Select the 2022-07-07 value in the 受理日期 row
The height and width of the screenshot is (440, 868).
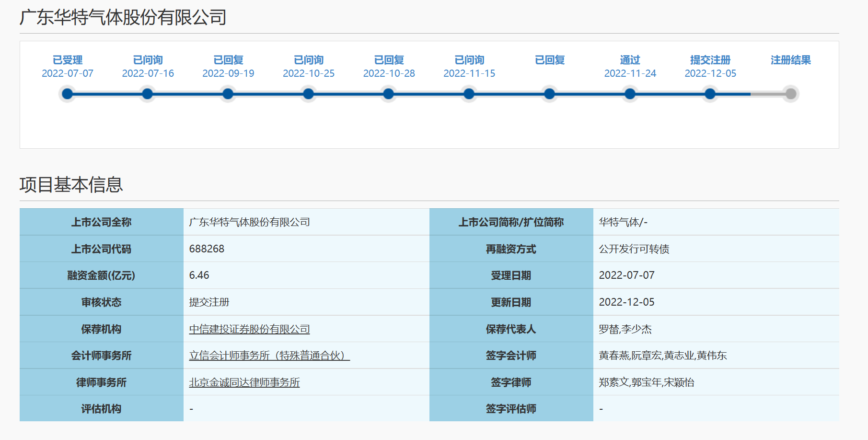(x=626, y=275)
